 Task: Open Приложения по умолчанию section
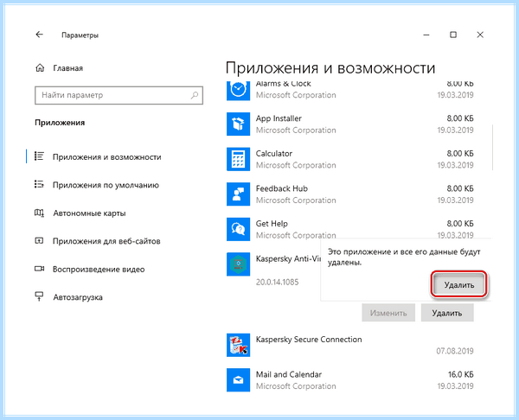tap(106, 185)
